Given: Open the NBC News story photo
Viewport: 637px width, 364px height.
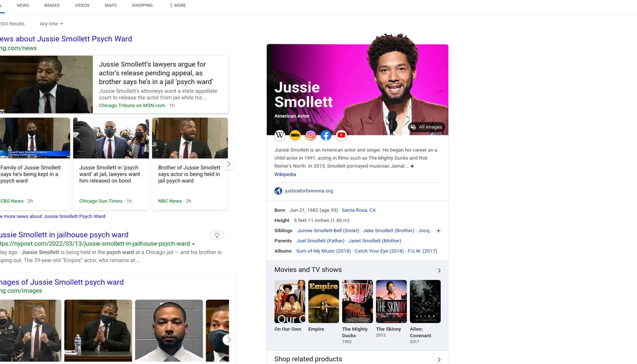Looking at the screenshot, I should [x=190, y=138].
